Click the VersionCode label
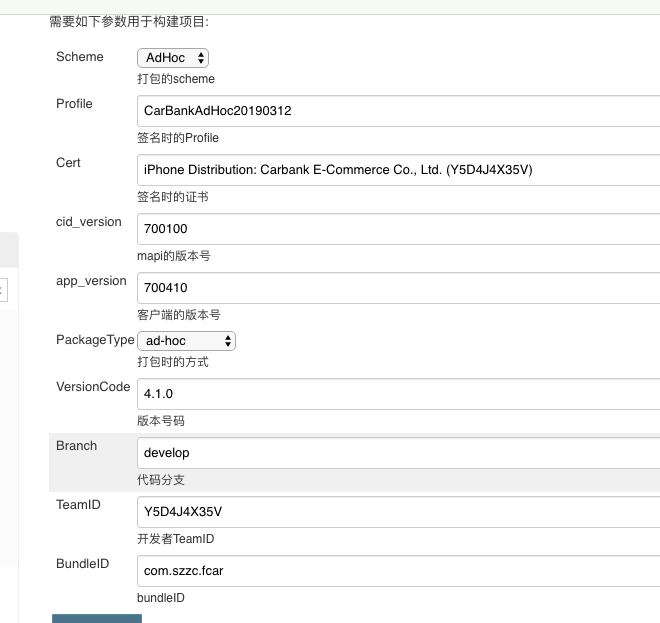This screenshot has height=623, width=660. click(93, 387)
